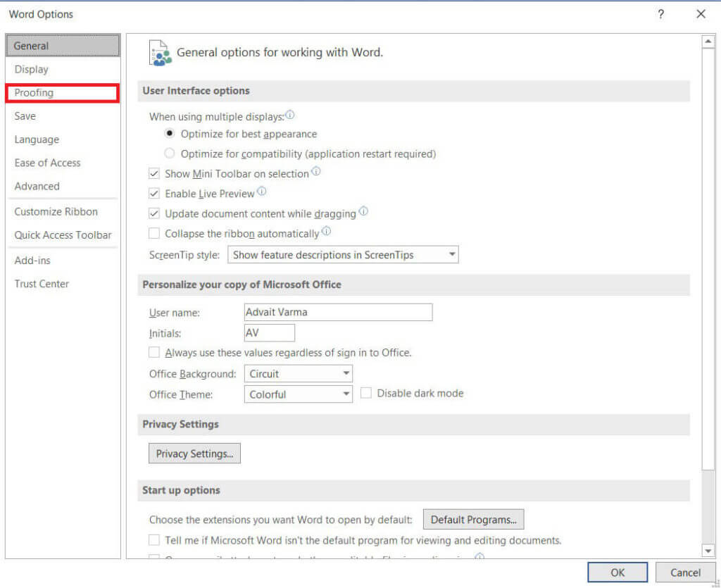
Task: Open ScreenTip style dropdown
Action: (x=343, y=255)
